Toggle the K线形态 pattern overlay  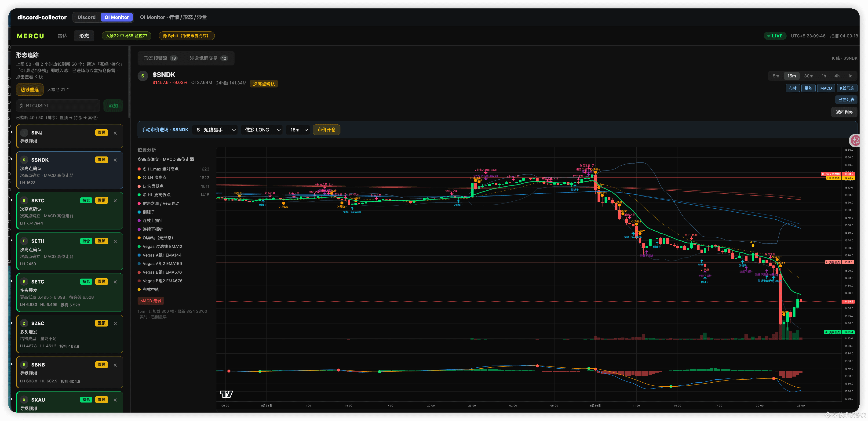[847, 88]
